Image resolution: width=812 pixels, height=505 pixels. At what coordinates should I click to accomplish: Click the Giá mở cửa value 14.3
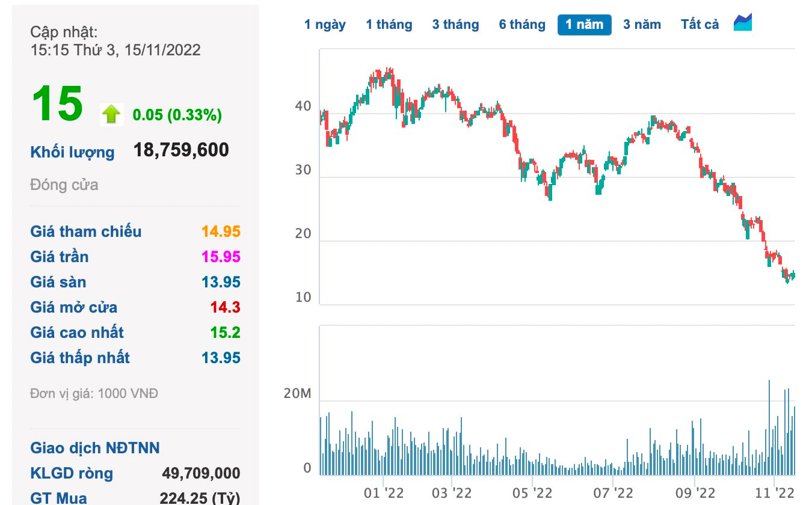tap(225, 307)
